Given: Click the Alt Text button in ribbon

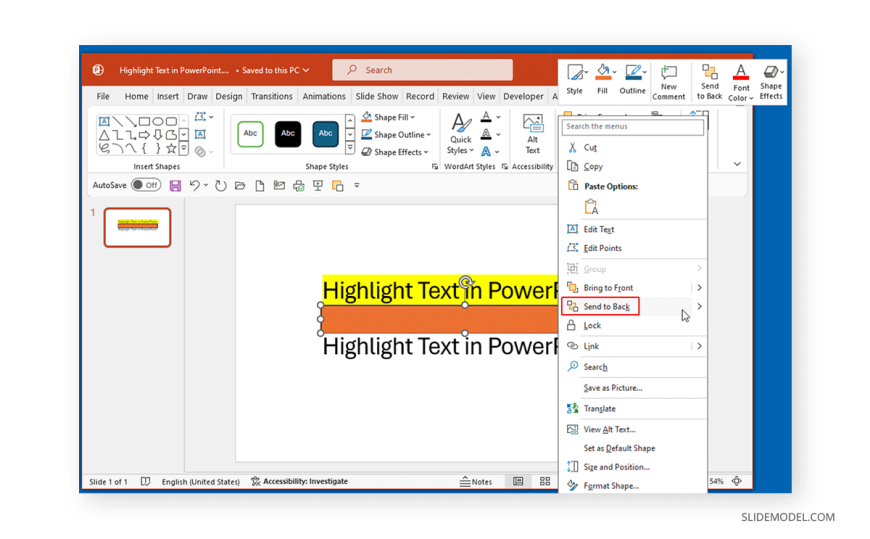Looking at the screenshot, I should pos(533,134).
